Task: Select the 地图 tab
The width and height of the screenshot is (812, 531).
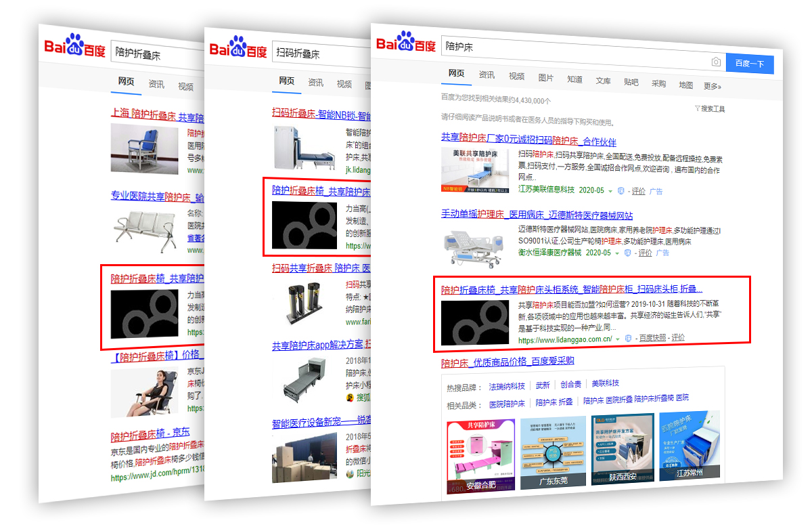Action: coord(685,85)
